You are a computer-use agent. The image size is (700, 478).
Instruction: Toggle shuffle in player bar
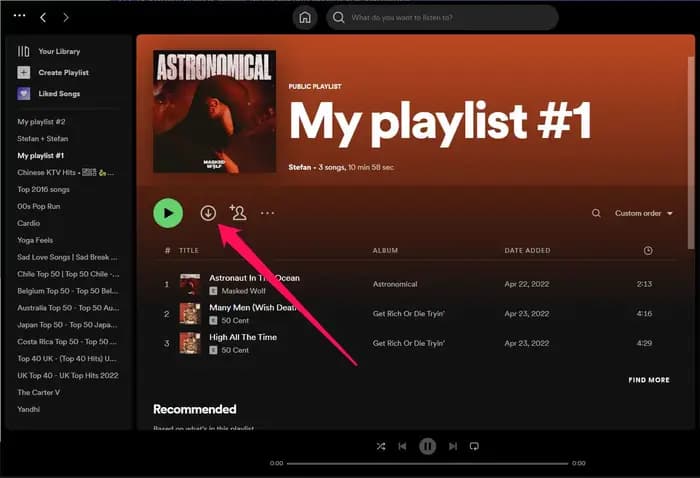click(x=381, y=446)
